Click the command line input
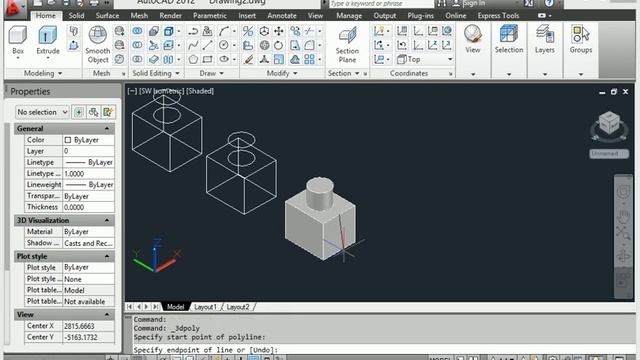Image resolution: width=640 pixels, height=360 pixels. (x=384, y=350)
